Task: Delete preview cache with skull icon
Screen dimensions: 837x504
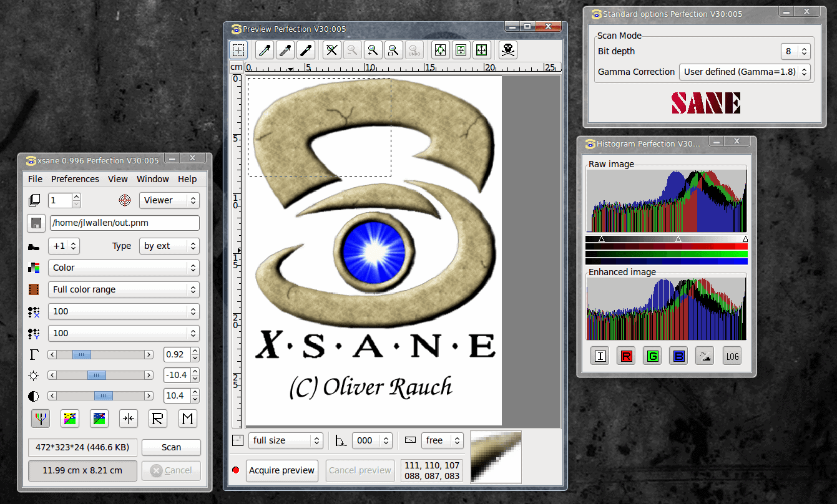Action: coord(509,50)
